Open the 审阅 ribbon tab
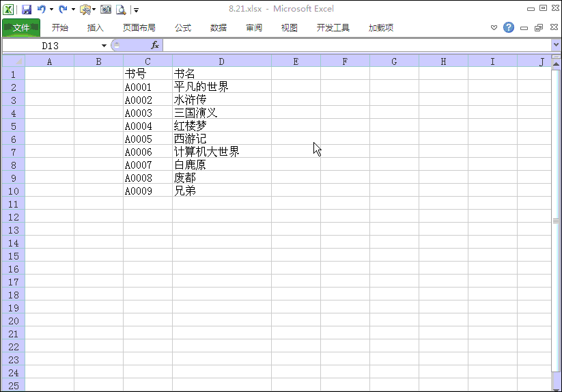The image size is (562, 392). (254, 27)
